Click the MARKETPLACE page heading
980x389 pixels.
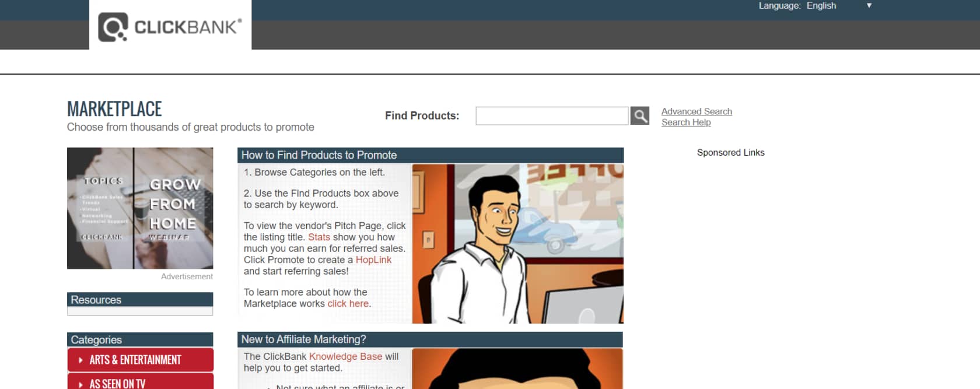114,109
